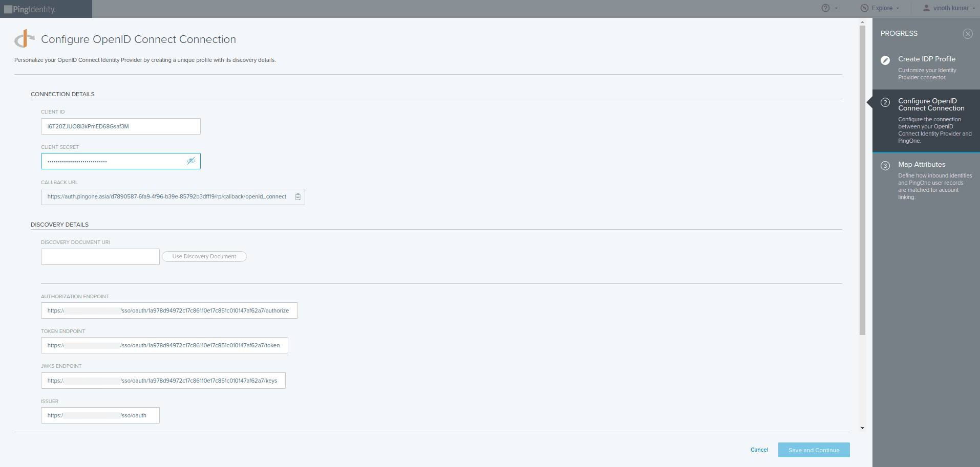Click the user avatar icon next to vinoth kumar
Image resolution: width=980 pixels, height=467 pixels.
[926, 7]
